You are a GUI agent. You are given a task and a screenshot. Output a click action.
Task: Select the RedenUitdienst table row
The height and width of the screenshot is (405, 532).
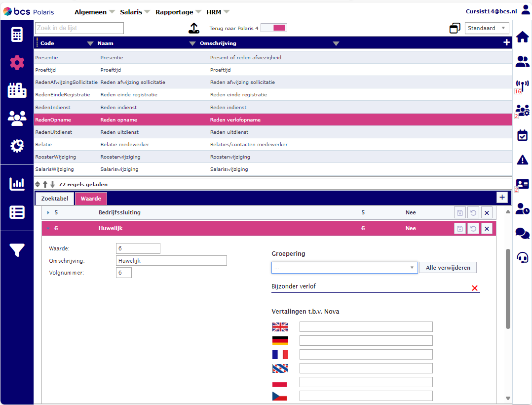(273, 132)
